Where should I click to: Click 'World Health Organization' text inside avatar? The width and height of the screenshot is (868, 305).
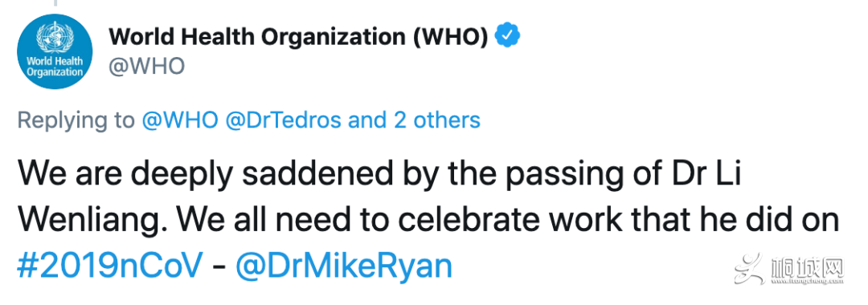[x=55, y=67]
